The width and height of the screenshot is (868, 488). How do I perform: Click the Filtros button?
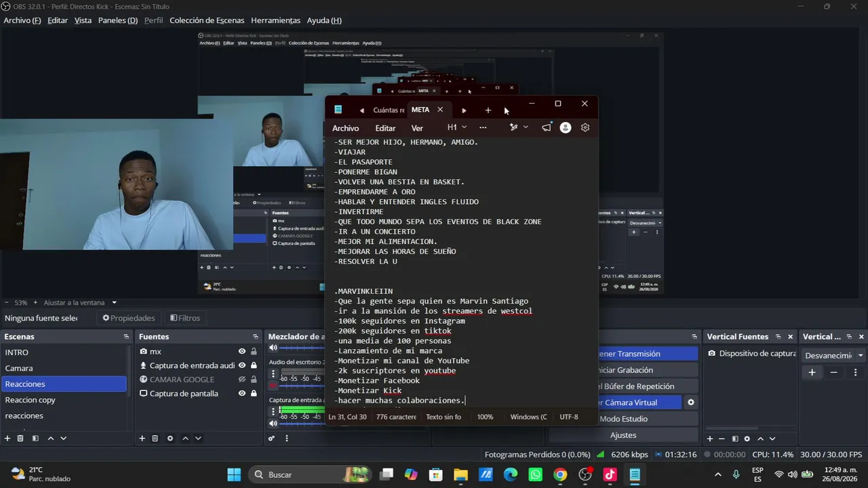[185, 318]
